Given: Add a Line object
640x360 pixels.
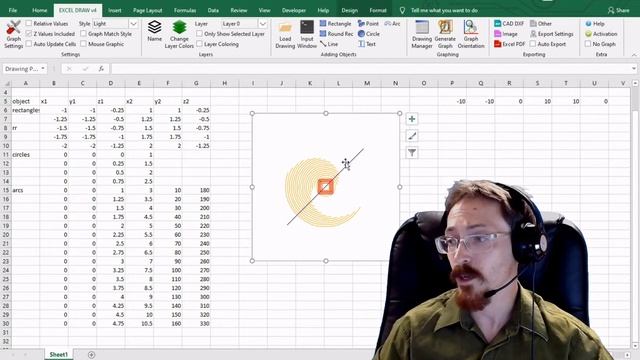Looking at the screenshot, I should tap(329, 44).
